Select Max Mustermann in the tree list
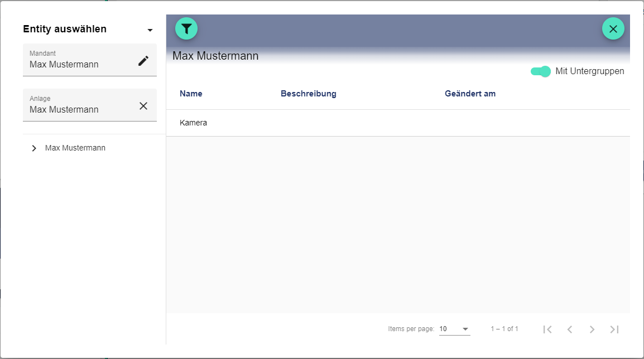 (x=75, y=148)
